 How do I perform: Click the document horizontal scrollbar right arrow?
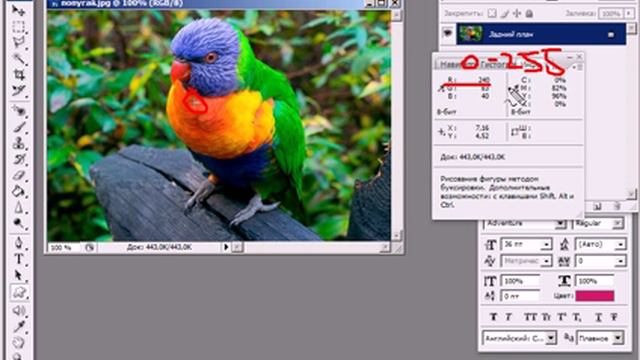(x=385, y=247)
